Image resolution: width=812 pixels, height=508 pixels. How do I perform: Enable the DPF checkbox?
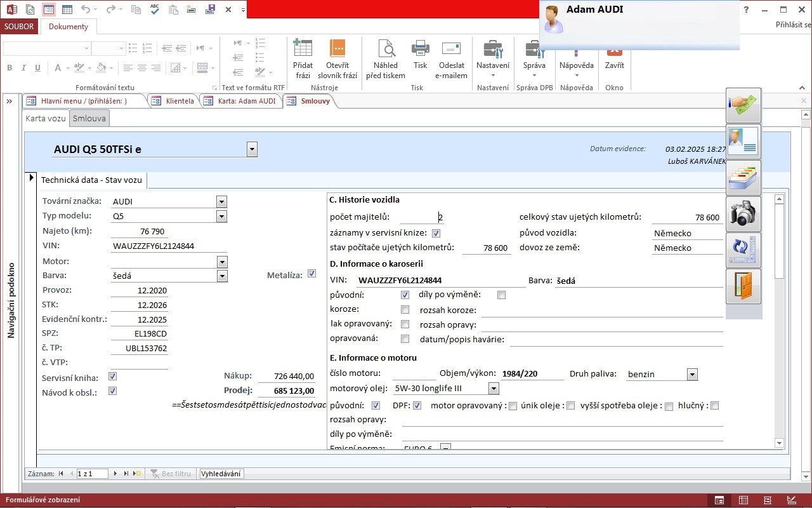coord(417,405)
